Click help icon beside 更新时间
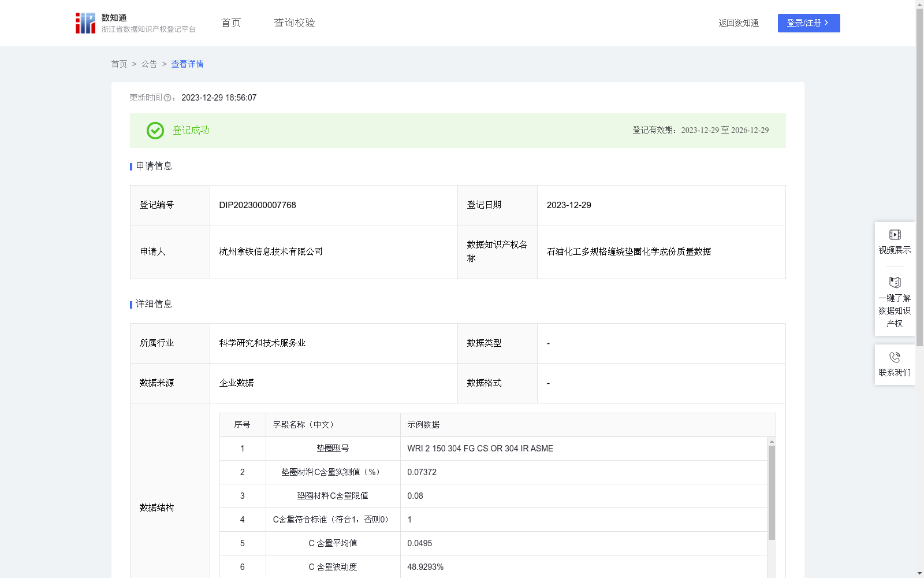This screenshot has height=578, width=924. 167,98
